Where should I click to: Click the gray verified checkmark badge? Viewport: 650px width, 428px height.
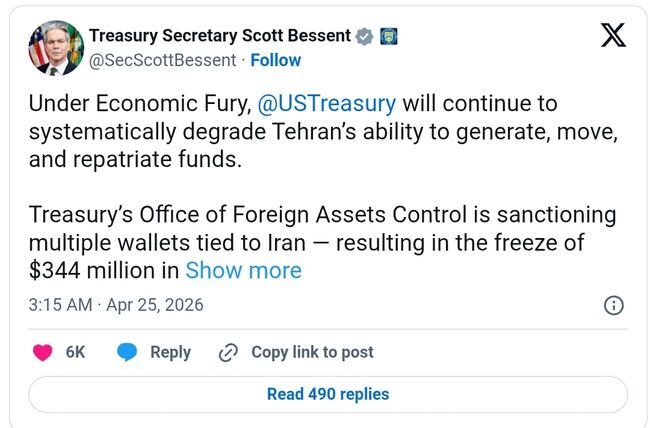(x=365, y=36)
